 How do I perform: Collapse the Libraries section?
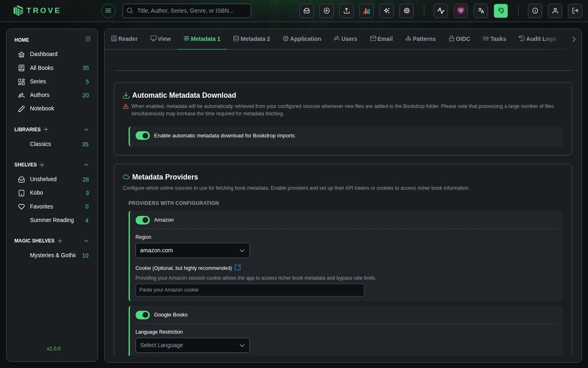pyautogui.click(x=86, y=130)
